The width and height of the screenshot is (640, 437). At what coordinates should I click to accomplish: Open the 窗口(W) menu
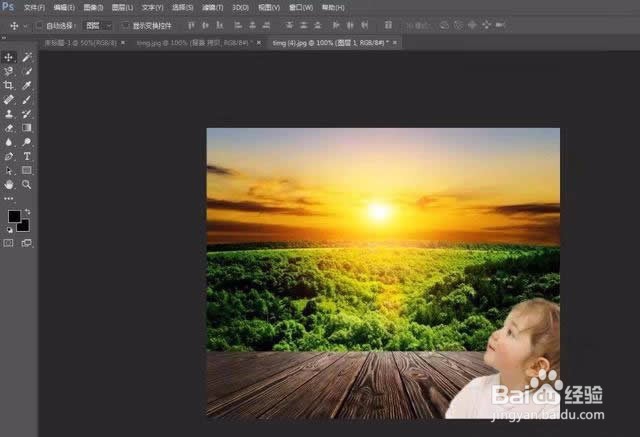click(x=300, y=8)
